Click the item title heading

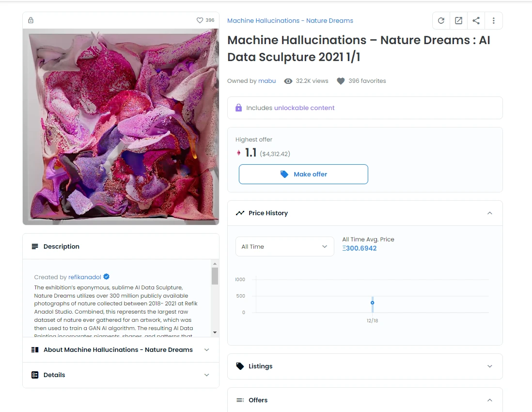click(x=359, y=48)
